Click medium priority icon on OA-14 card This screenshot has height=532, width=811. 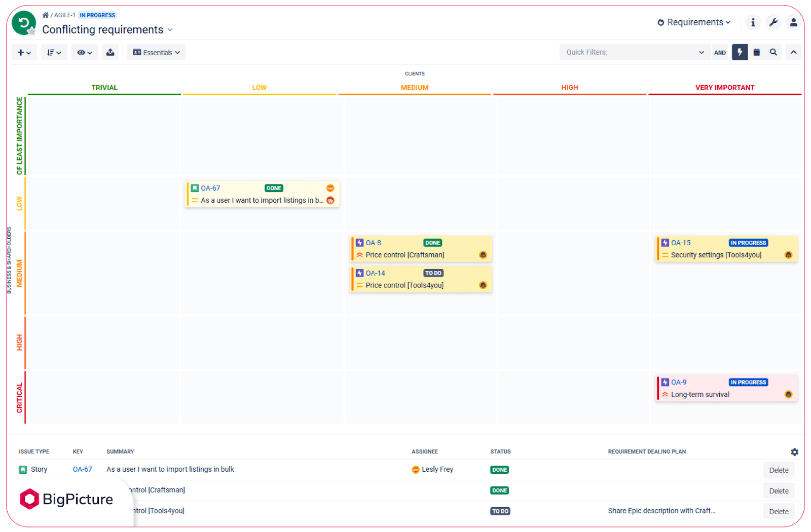point(360,285)
